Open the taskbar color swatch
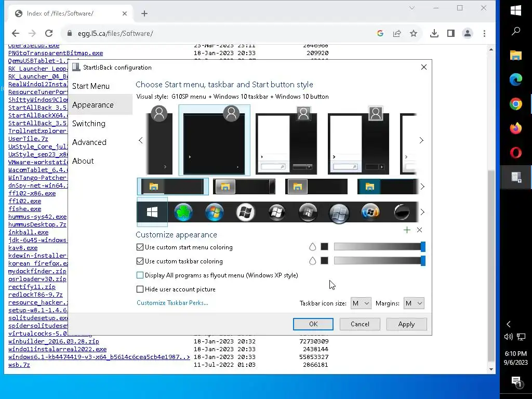Image resolution: width=532 pixels, height=399 pixels. [324, 261]
